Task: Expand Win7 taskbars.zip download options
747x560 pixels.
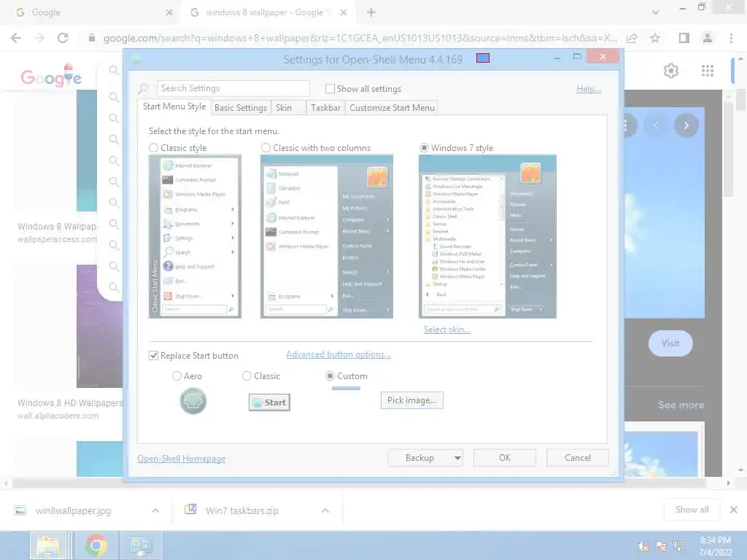Action: pyautogui.click(x=325, y=510)
